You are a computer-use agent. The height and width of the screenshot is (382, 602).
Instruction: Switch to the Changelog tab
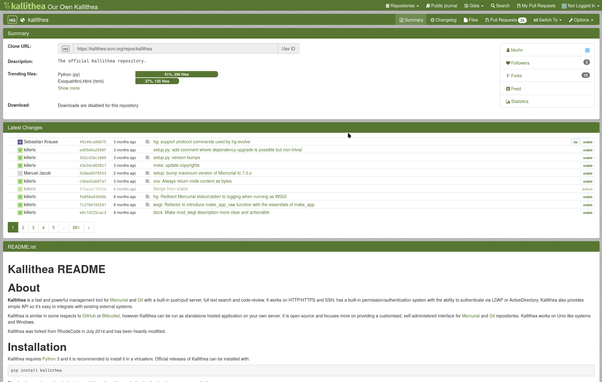(x=443, y=20)
